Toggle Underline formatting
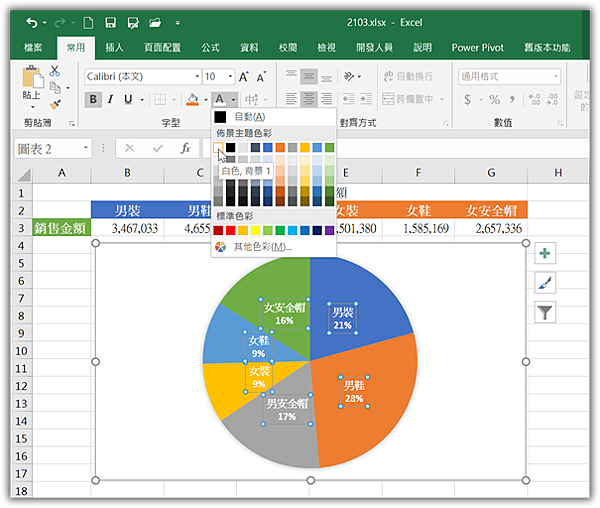600x508 pixels. pyautogui.click(x=127, y=99)
